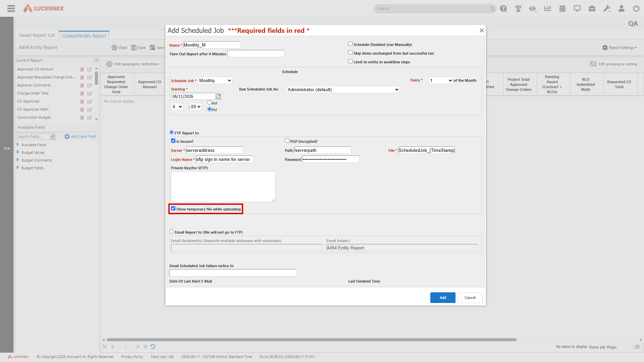The width and height of the screenshot is (644, 362).
Task: Open the calendar icon in header
Action: pos(562,9)
